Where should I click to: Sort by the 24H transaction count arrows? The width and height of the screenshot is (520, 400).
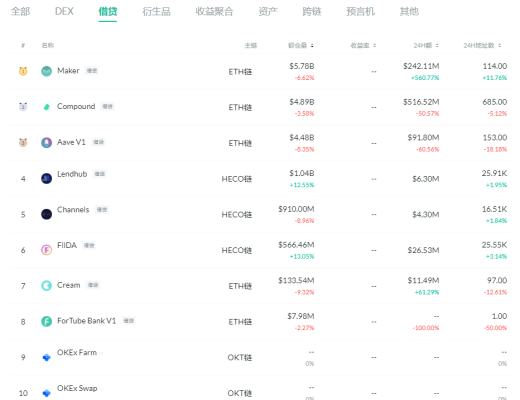coord(500,45)
